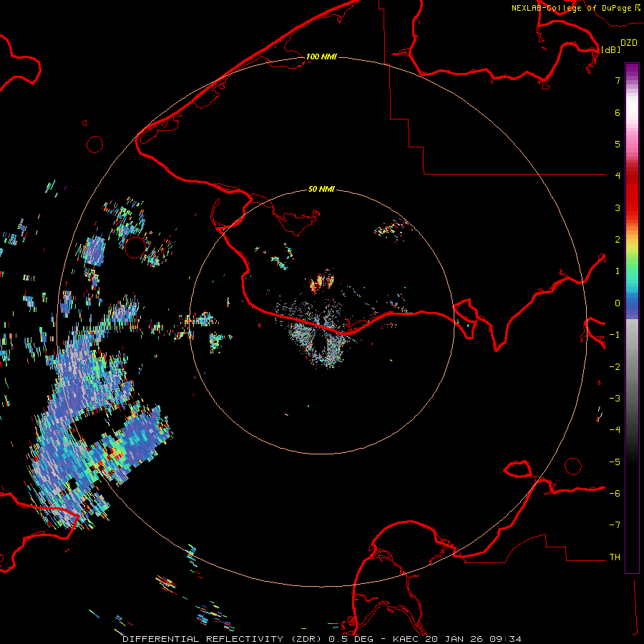Image resolution: width=644 pixels, height=644 pixels.
Task: Click the 'TH' threshold label on scale
Action: (615, 557)
